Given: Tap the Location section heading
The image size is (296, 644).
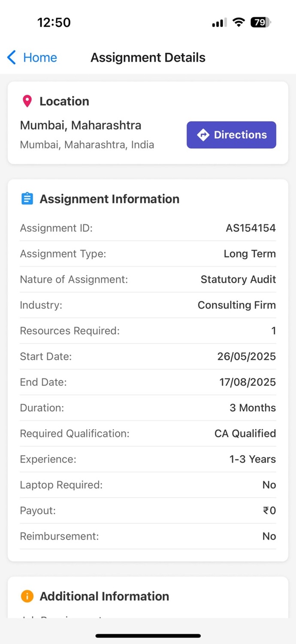Looking at the screenshot, I should pyautogui.click(x=64, y=101).
